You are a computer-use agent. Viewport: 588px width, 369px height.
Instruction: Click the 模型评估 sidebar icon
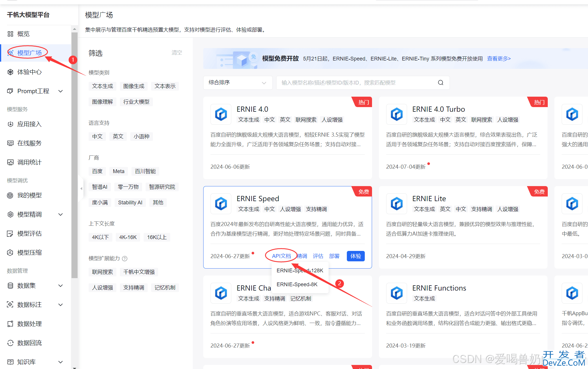click(x=10, y=234)
